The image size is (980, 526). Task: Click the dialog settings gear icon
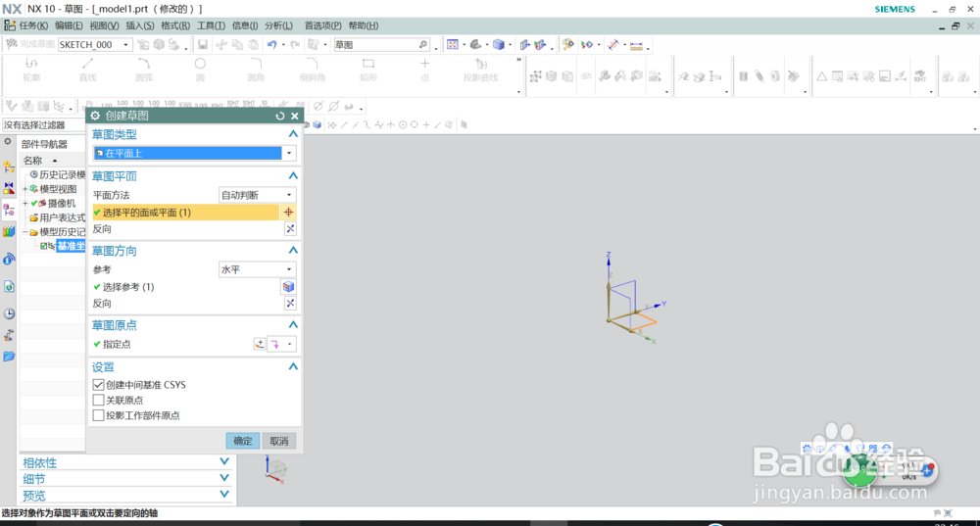95,116
